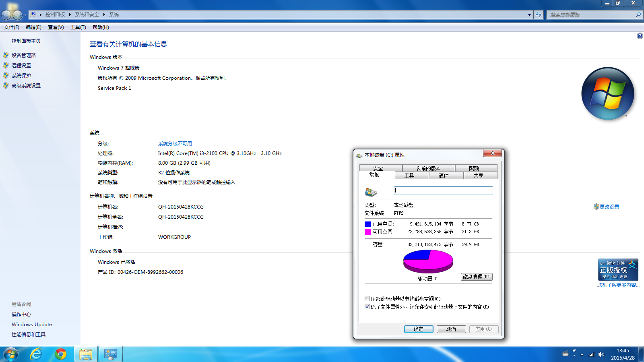Uncheck 允许索引此驱动器上文件的内容 checkbox
The height and width of the screenshot is (362, 644).
(x=367, y=306)
